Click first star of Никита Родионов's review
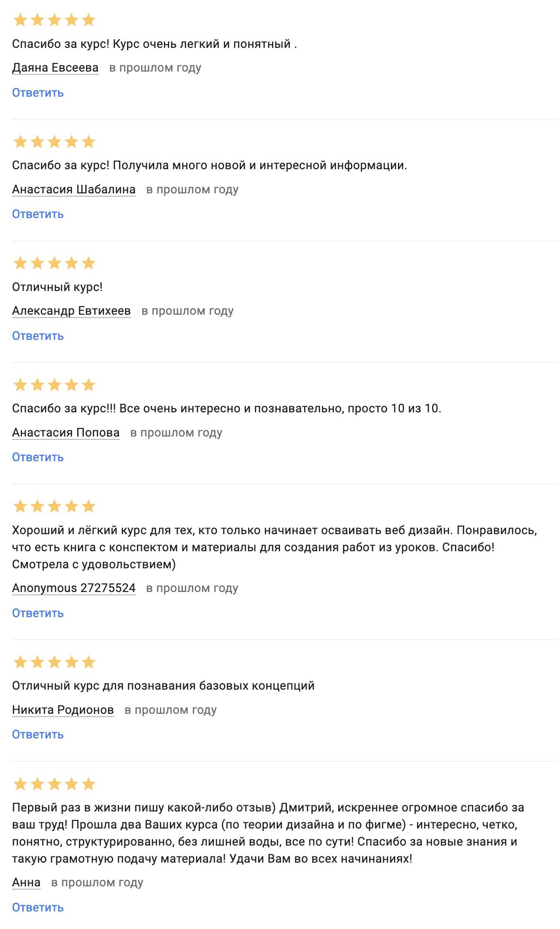This screenshot has height=929, width=560. click(x=20, y=662)
